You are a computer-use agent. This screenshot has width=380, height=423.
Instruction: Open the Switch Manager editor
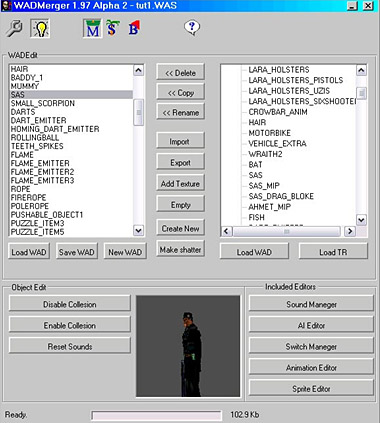(311, 346)
